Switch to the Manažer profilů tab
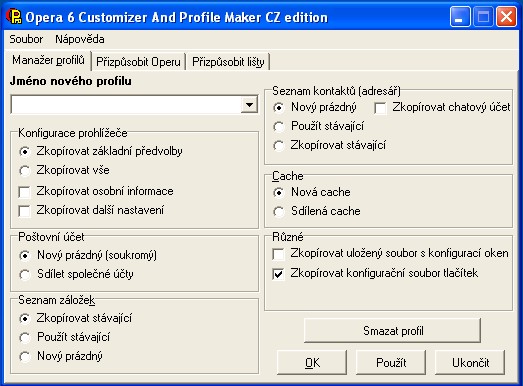Image resolution: width=523 pixels, height=386 pixels. (x=48, y=60)
